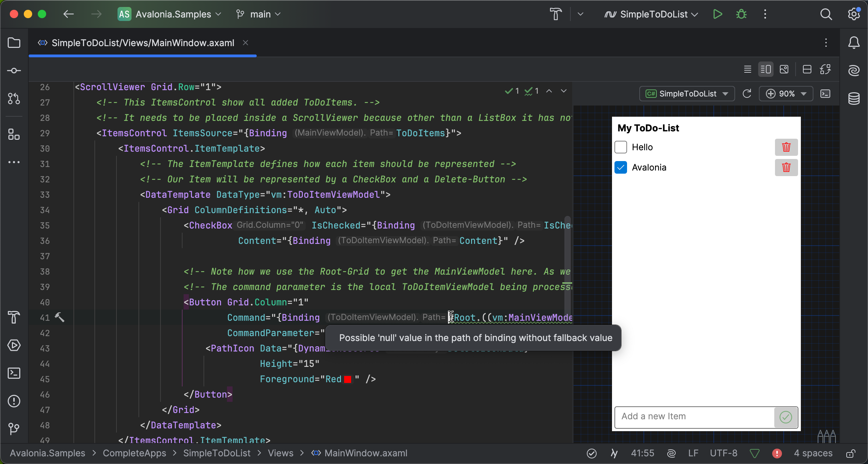Click the Debug bug icon
Viewport: 868px width, 464px height.
click(x=741, y=14)
